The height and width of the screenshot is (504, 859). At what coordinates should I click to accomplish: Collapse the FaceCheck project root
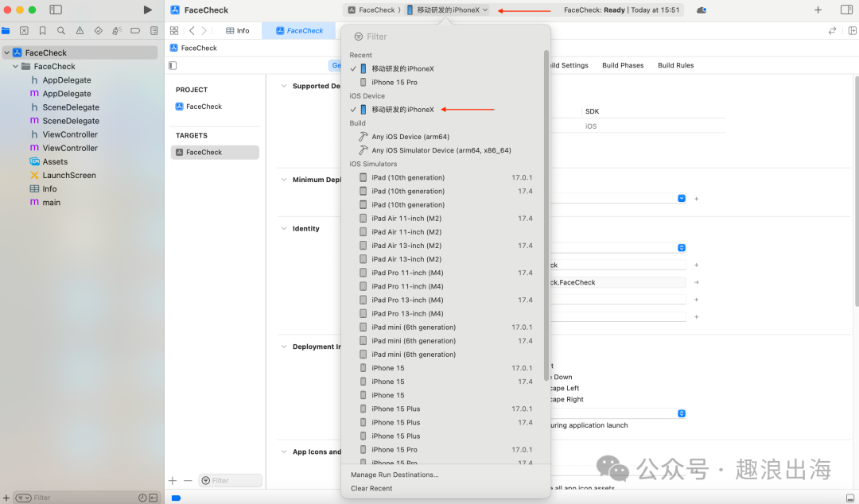(x=6, y=52)
